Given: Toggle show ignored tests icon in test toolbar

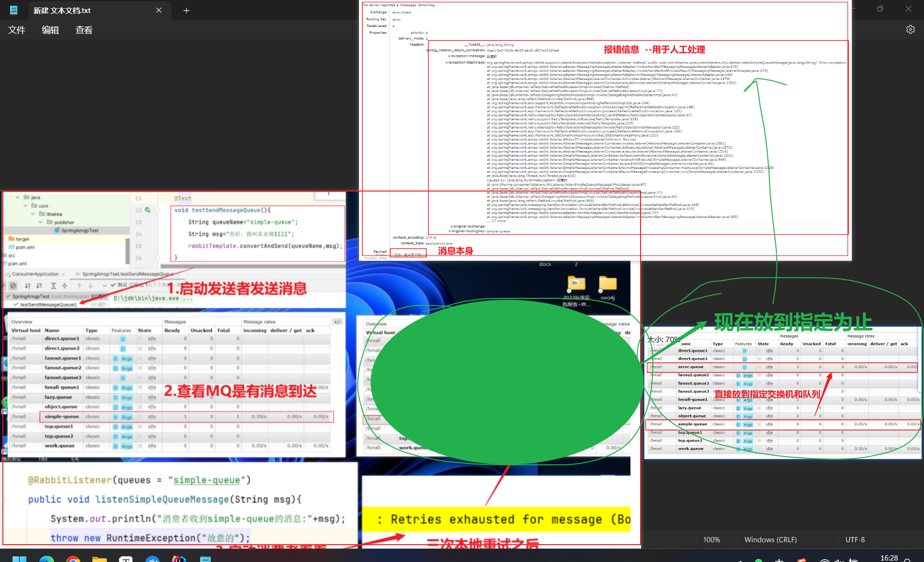Looking at the screenshot, I should pos(13,285).
